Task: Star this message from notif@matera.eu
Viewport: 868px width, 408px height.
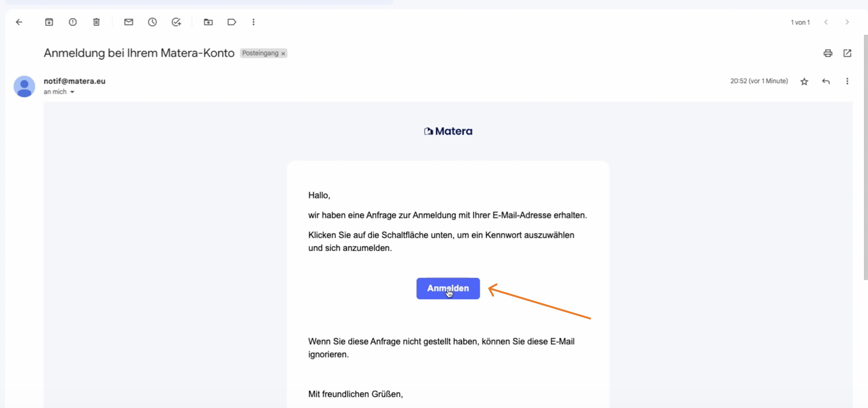Action: [804, 81]
